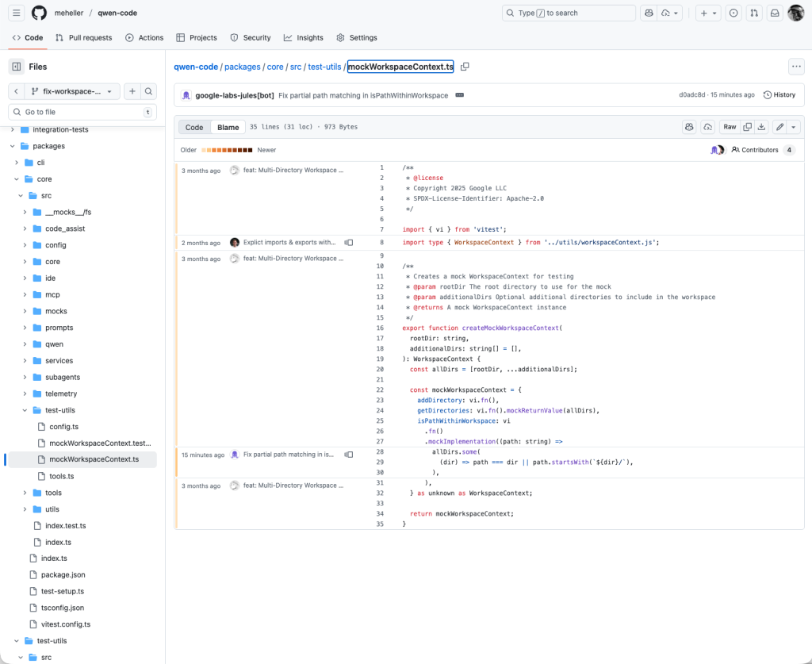812x664 pixels.
Task: Download the raw file
Action: tap(761, 127)
